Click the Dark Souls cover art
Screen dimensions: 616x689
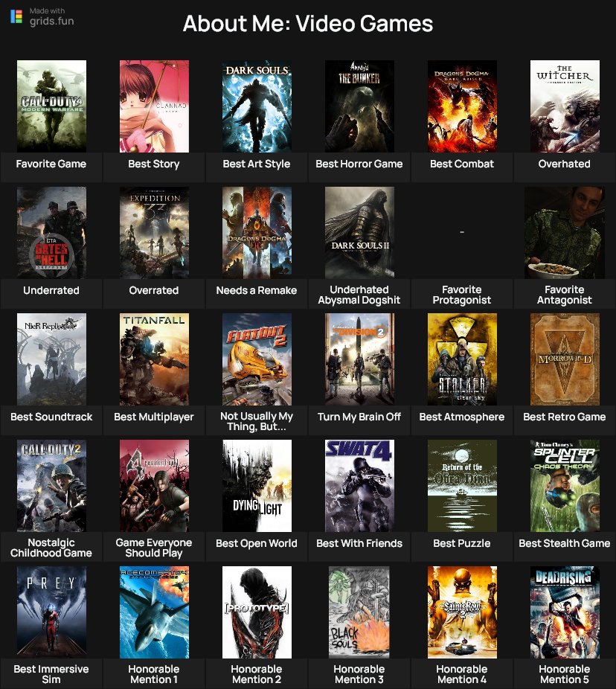coord(257,106)
